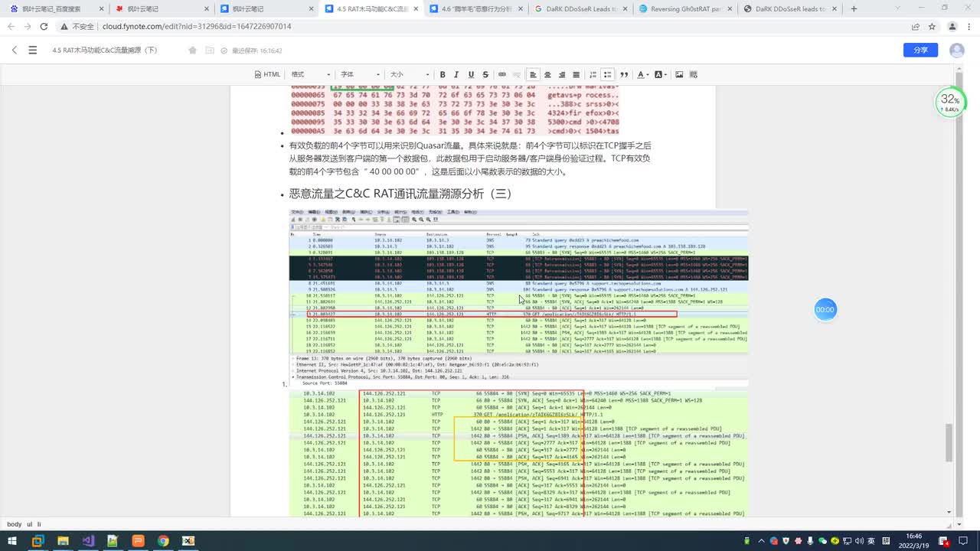Click the volume speaker tray icon
Screen dimensions: 980x551
click(x=859, y=541)
